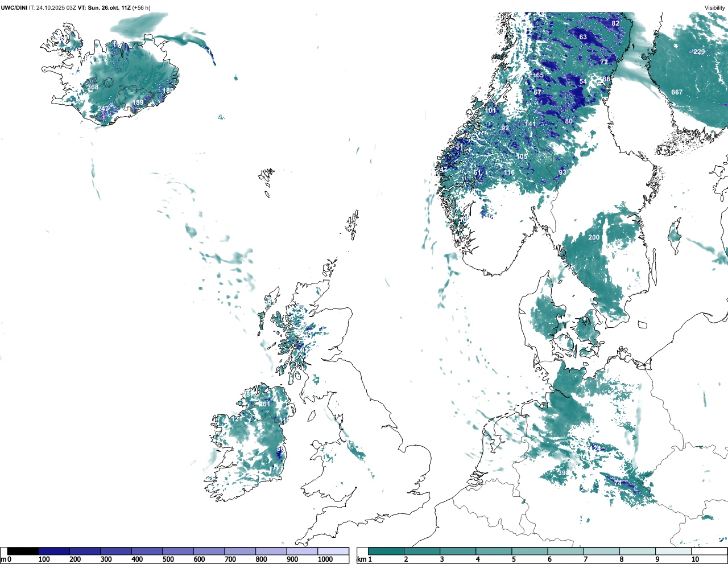Viewport: 728px width, 564px height.
Task: Click the '(+56 h)' forecast offset text
Action: 142,8
